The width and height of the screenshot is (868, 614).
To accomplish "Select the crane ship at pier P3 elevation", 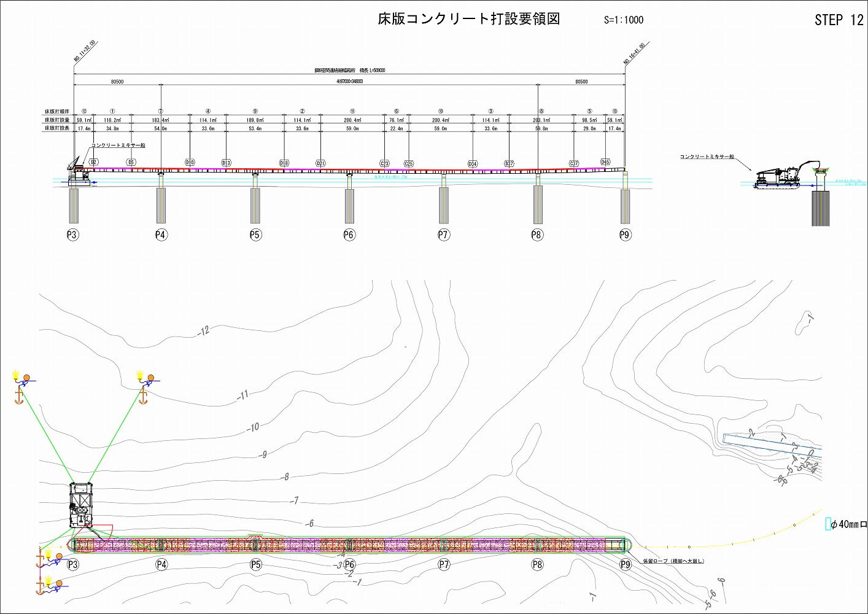I will point(77,172).
